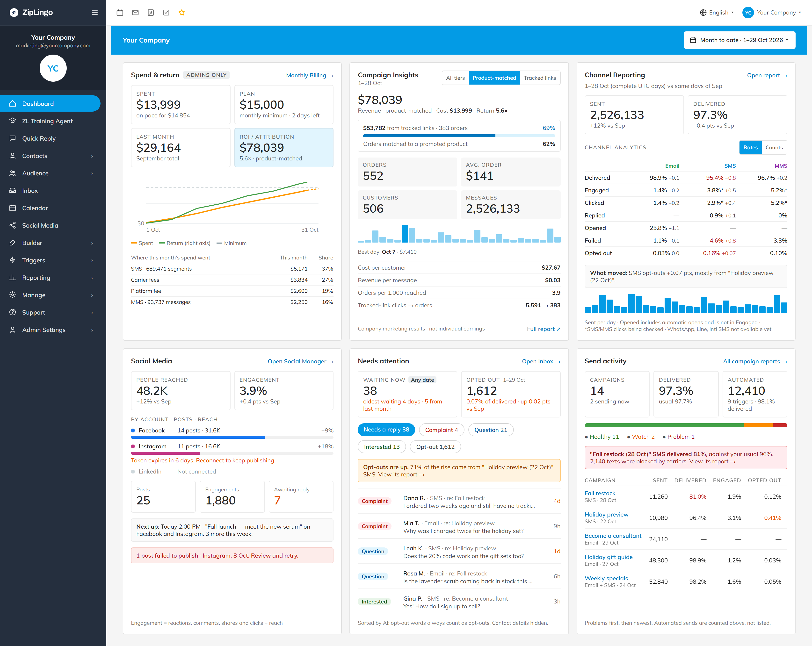Open Inbox in the sidebar
The width and height of the screenshot is (812, 646).
(50, 190)
